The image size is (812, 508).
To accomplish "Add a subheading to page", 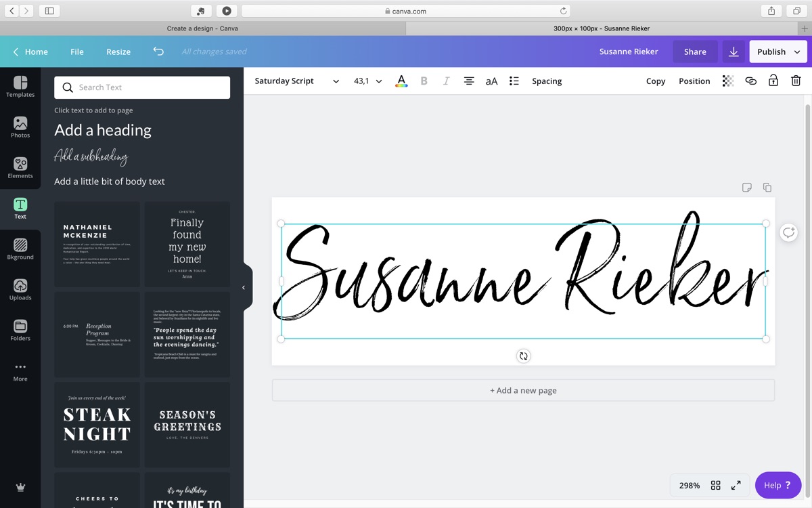I will 91,156.
